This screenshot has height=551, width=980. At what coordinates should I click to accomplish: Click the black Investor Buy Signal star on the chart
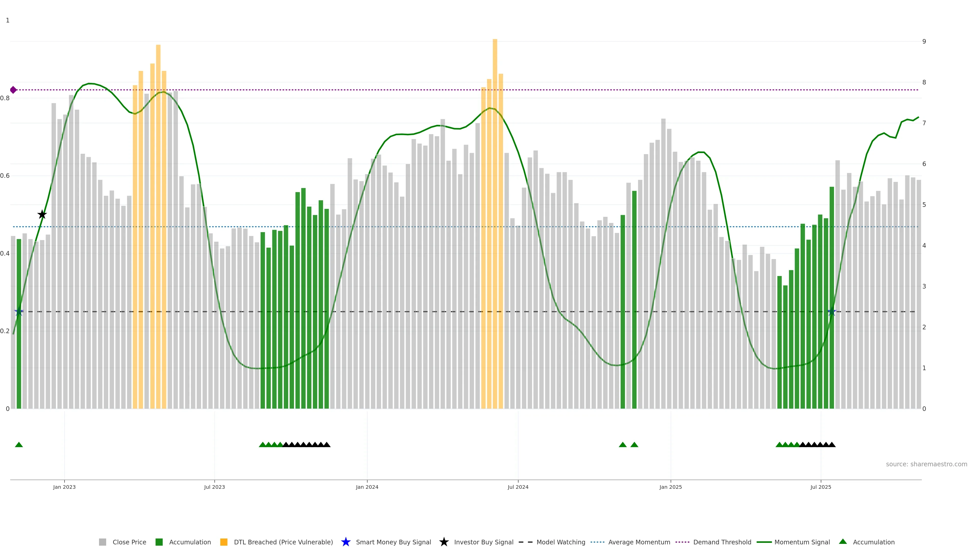(42, 215)
